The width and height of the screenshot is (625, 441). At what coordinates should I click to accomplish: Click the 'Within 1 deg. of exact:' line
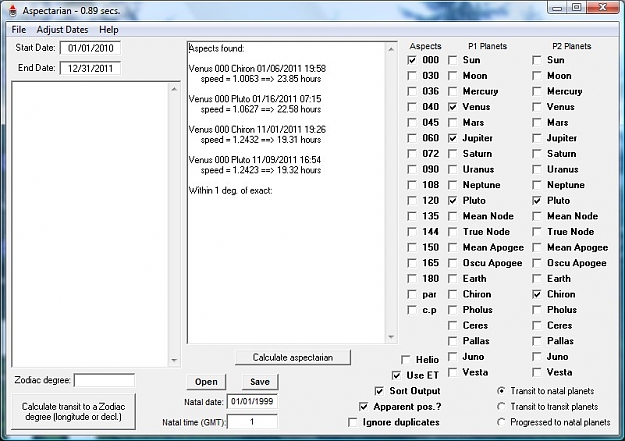click(x=230, y=191)
